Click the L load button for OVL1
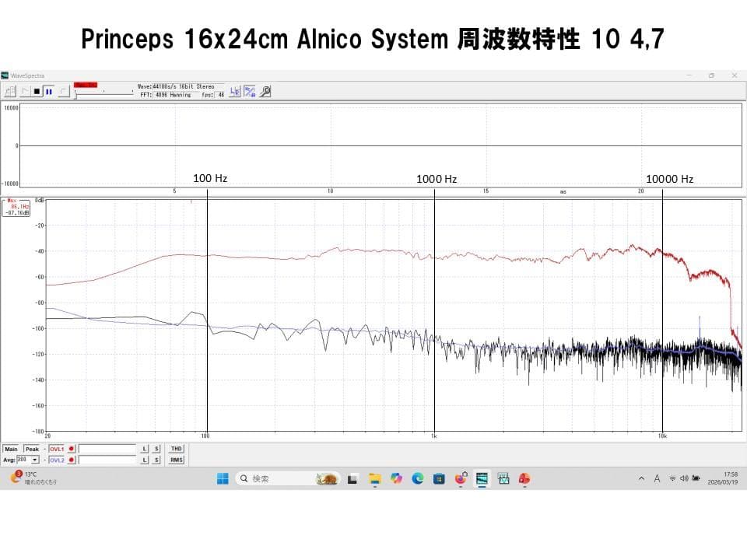Viewport: 747px width, 560px height. click(145, 449)
